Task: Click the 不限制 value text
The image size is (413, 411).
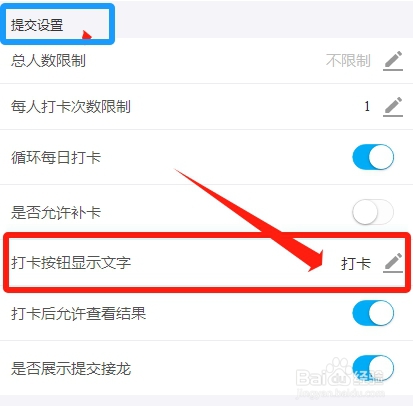Action: [348, 61]
